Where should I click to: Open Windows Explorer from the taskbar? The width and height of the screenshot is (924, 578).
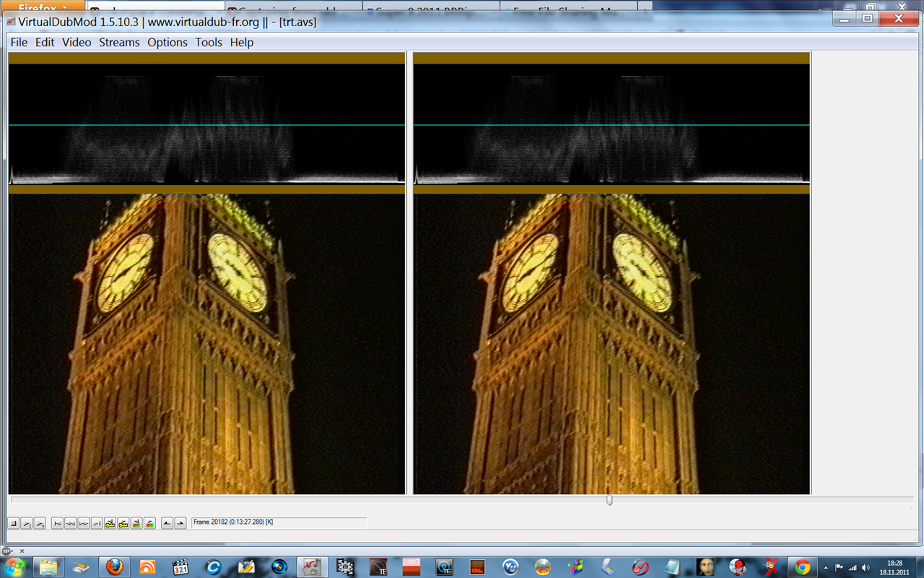pyautogui.click(x=48, y=567)
